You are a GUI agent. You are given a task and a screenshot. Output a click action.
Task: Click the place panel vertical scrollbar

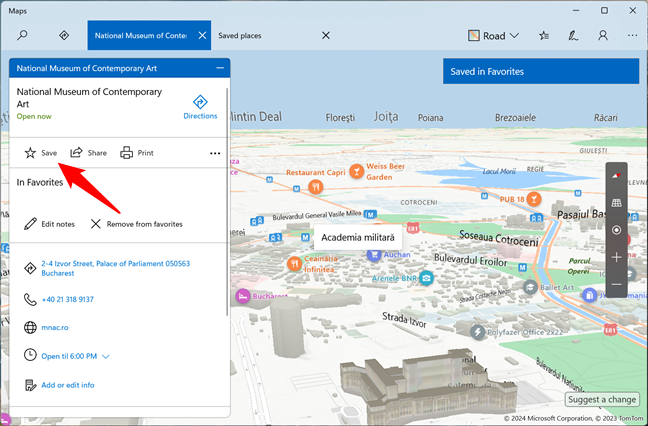click(227, 202)
